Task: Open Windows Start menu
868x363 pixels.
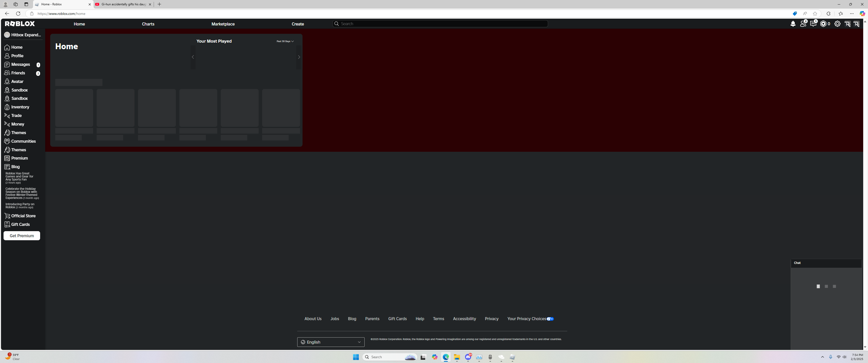Action: [356, 357]
